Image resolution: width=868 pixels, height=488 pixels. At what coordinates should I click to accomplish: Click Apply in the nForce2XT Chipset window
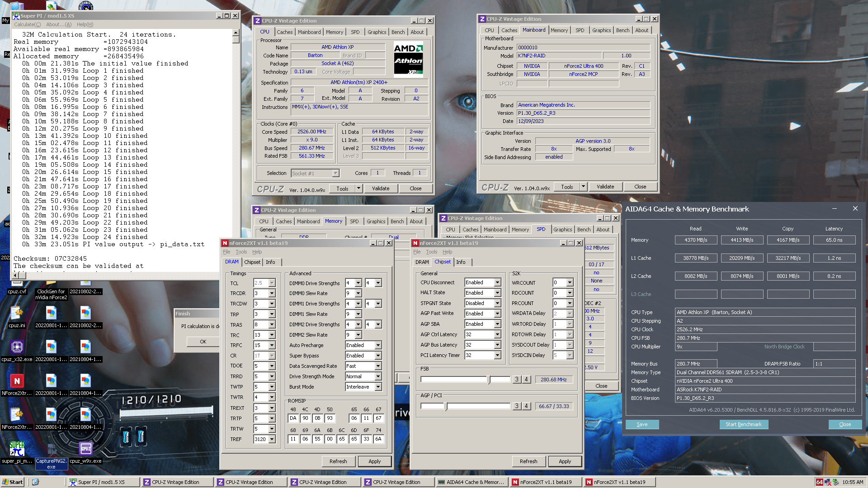click(x=565, y=461)
